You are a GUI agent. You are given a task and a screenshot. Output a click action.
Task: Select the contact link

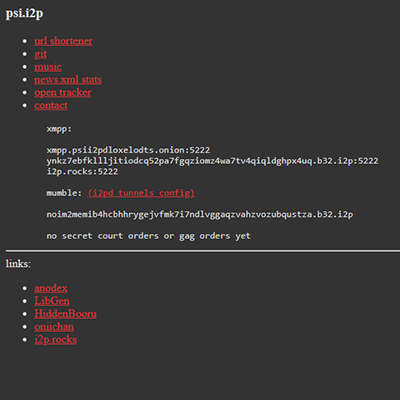[x=51, y=106]
